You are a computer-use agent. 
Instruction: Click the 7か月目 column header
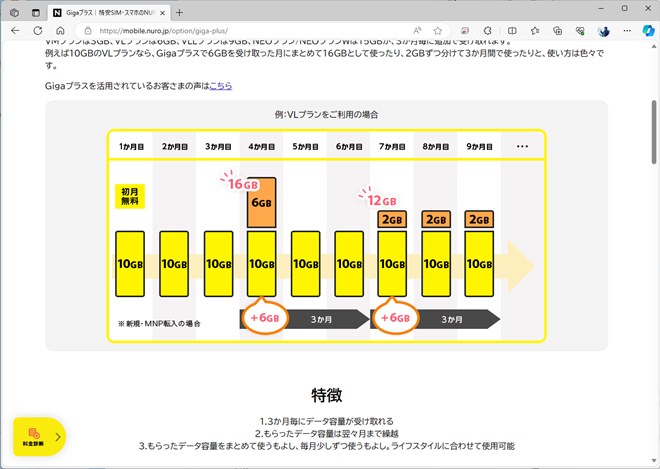coord(392,147)
